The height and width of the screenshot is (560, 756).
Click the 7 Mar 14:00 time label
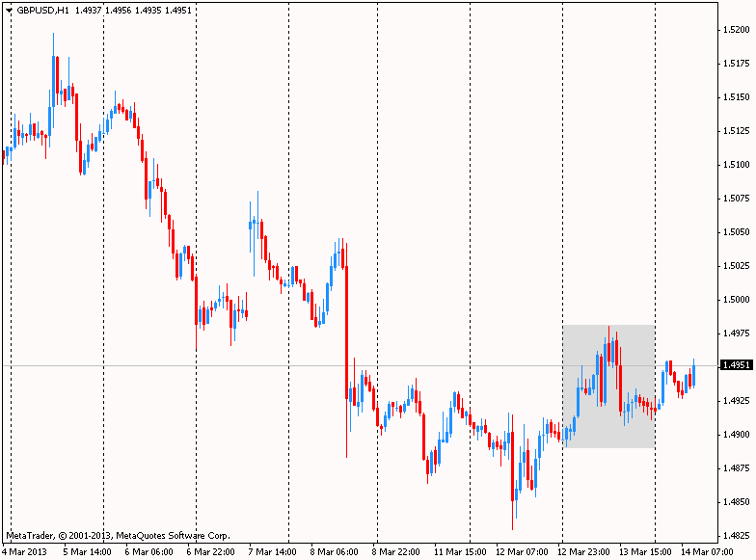tap(272, 551)
